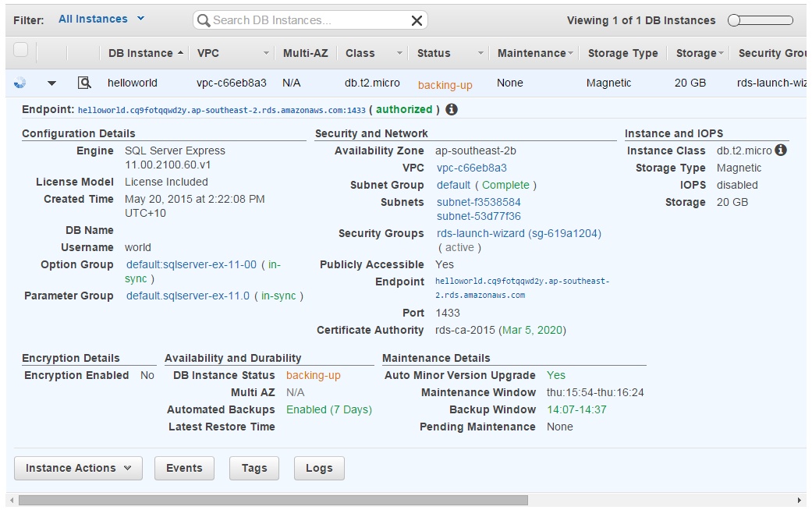This screenshot has height=510, width=812.
Task: Click the search magnifier icon
Action: [204, 20]
